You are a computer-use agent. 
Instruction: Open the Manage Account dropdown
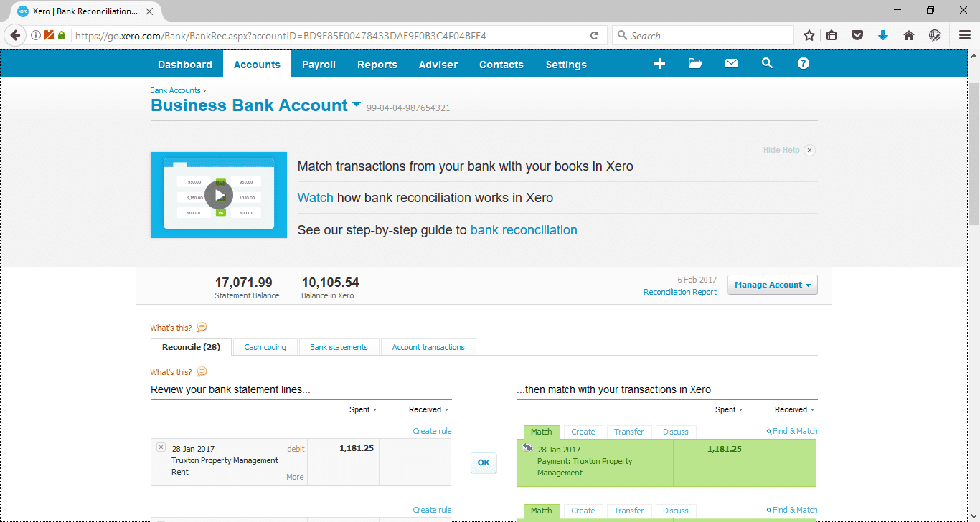coord(773,285)
